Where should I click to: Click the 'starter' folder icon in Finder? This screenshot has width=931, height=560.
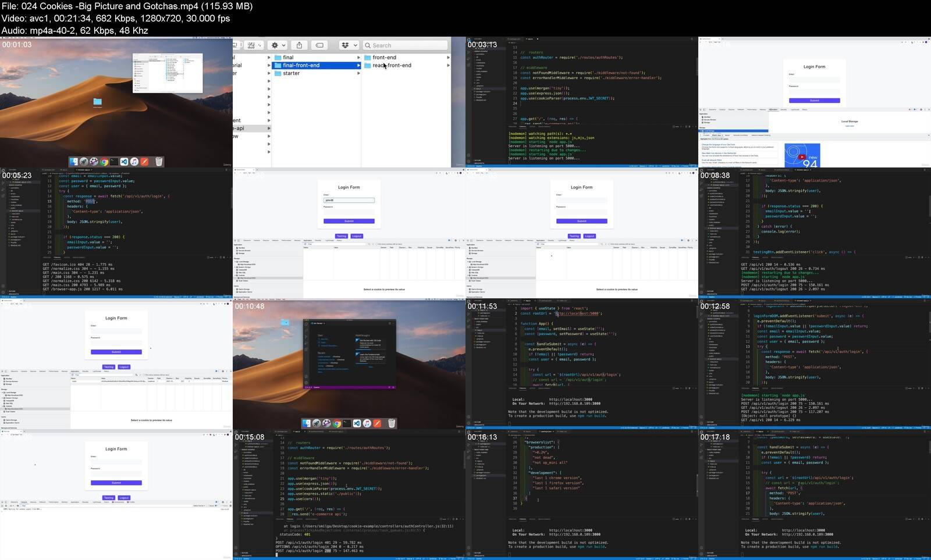(x=278, y=73)
